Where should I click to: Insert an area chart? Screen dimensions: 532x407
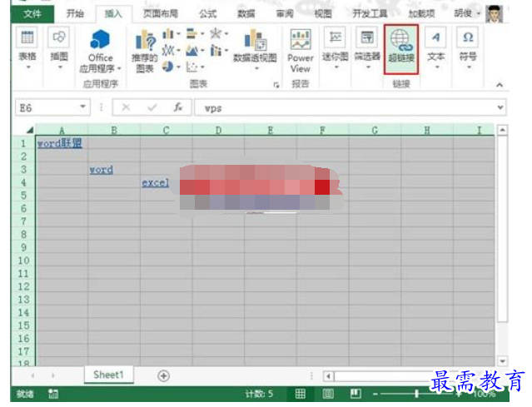(x=191, y=51)
